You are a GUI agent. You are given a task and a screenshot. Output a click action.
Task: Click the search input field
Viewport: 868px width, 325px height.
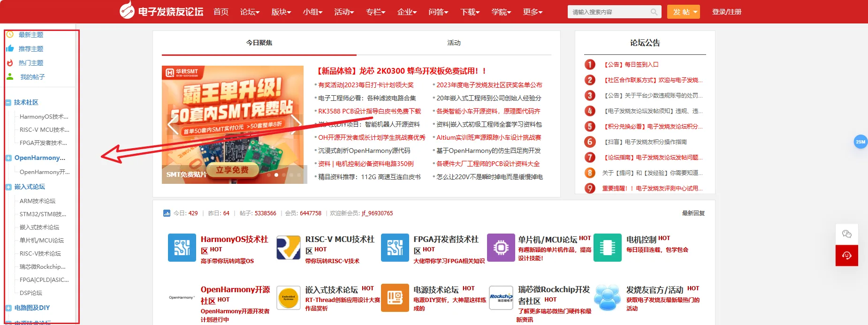[609, 12]
